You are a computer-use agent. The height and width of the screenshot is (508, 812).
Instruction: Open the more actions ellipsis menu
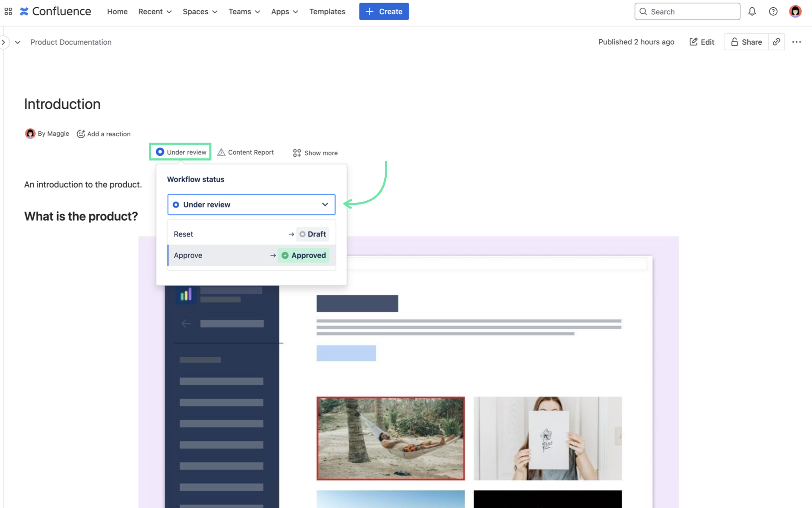pyautogui.click(x=796, y=42)
